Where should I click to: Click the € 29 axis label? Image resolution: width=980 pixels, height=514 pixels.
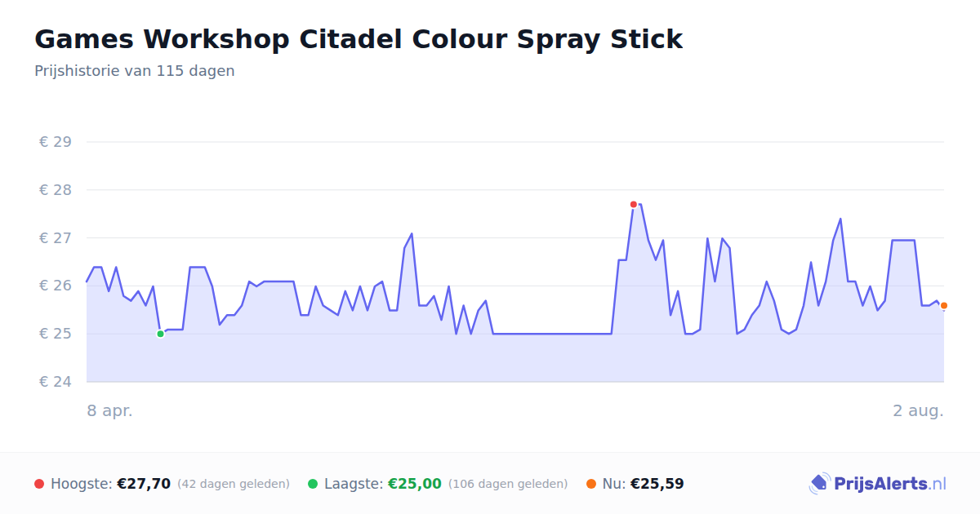click(56, 142)
